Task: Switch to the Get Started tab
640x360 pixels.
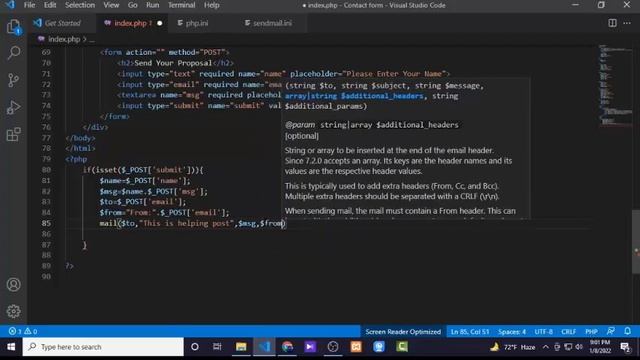Action: tap(62, 23)
